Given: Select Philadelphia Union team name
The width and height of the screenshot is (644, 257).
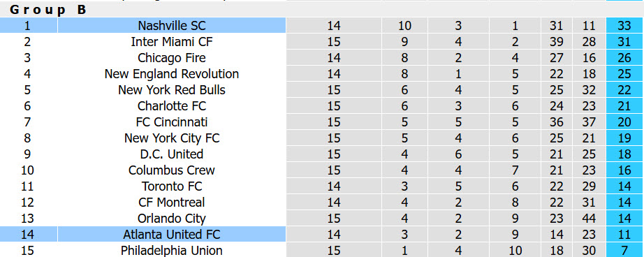Looking at the screenshot, I should point(172,250).
